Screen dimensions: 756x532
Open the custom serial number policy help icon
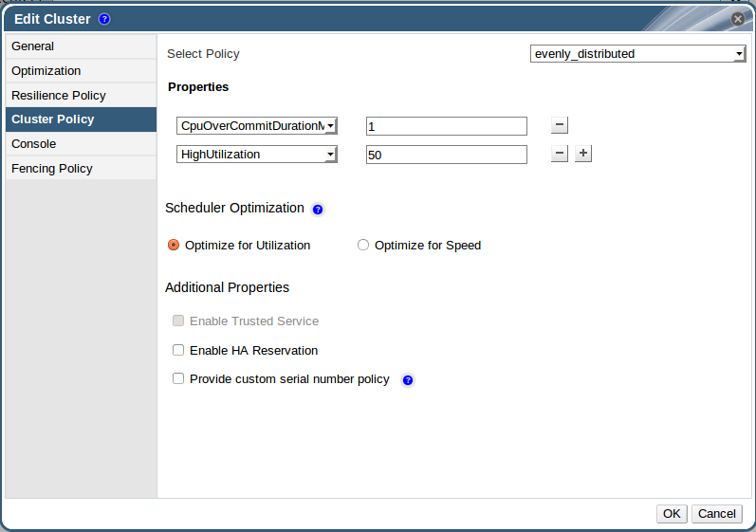pyautogui.click(x=408, y=380)
